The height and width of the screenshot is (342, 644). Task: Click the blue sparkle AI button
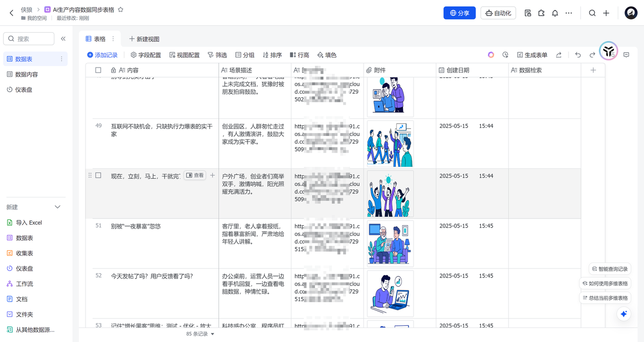(x=624, y=314)
